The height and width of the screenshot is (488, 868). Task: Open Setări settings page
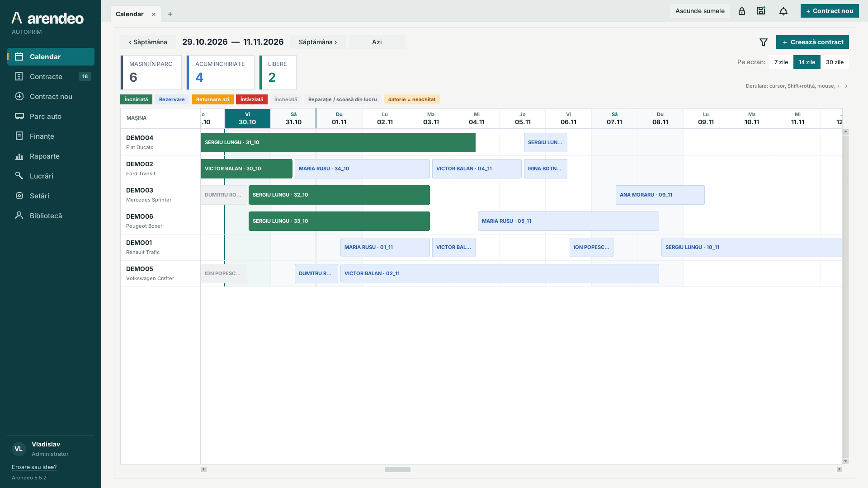coord(51,196)
